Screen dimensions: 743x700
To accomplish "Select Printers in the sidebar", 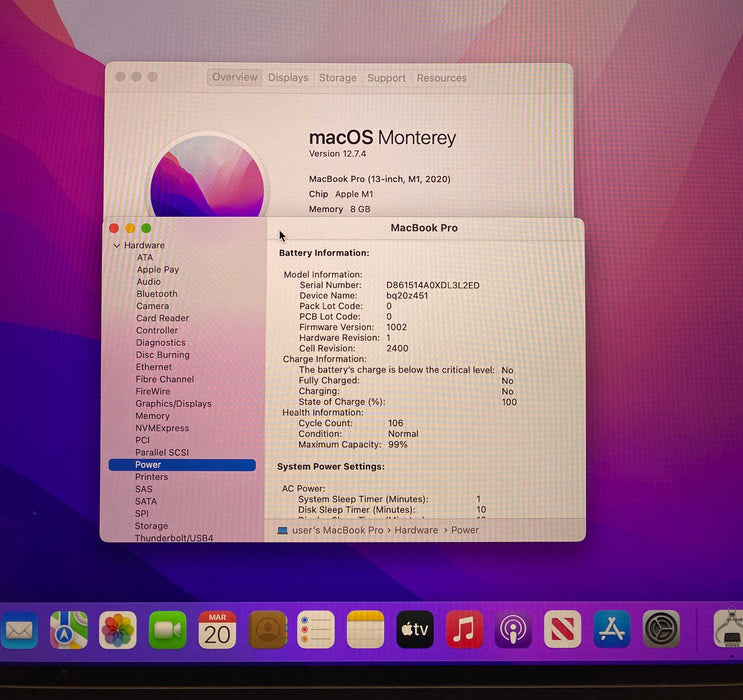I will [152, 477].
